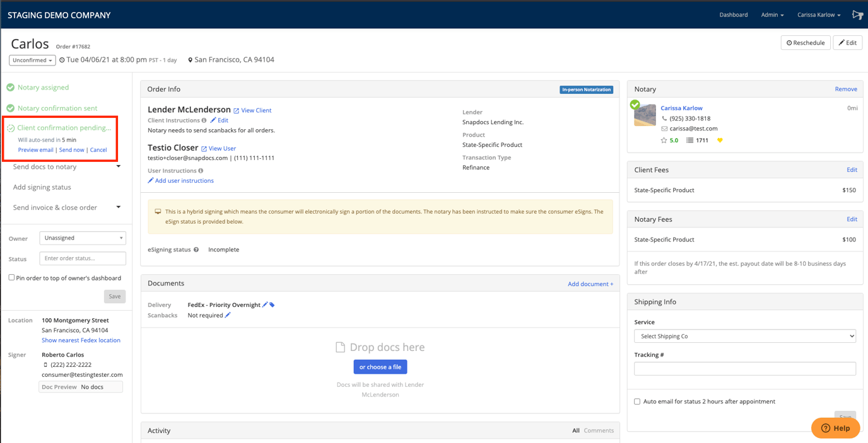The height and width of the screenshot is (443, 868).
Task: Click Preview email for client confirmation
Action: pos(35,150)
